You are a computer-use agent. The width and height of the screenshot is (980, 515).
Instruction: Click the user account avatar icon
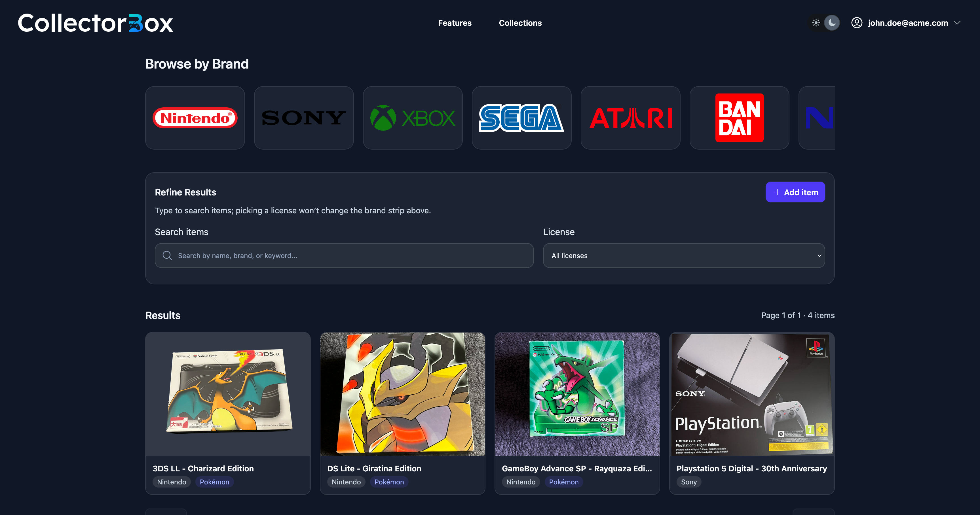click(x=856, y=23)
